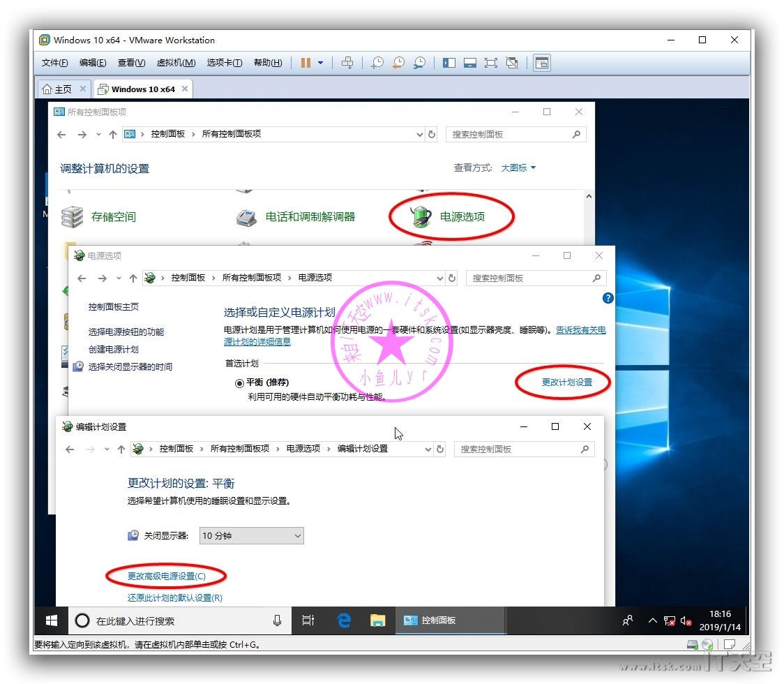
Task: Click the search field in 编辑计划设置 window
Action: point(524,449)
